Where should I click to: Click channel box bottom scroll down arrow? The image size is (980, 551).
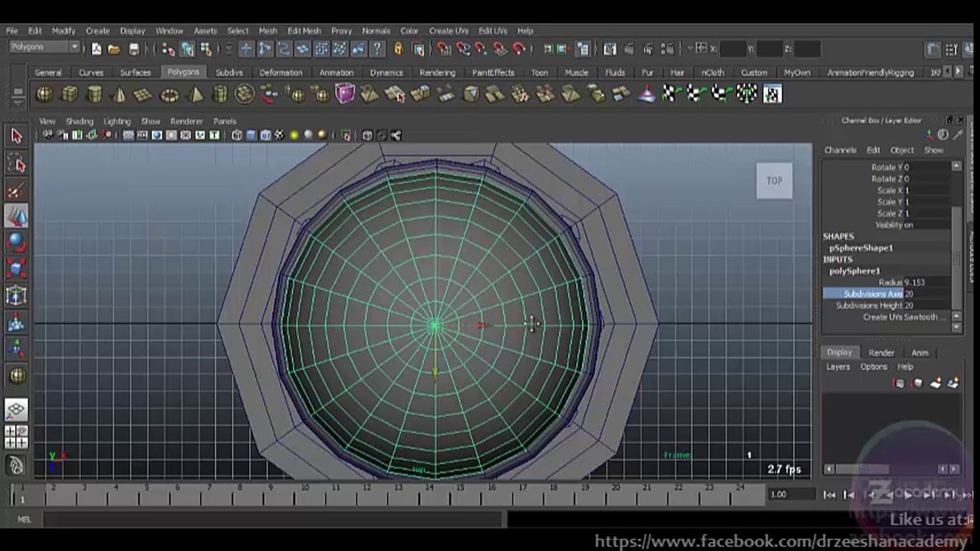(x=956, y=328)
